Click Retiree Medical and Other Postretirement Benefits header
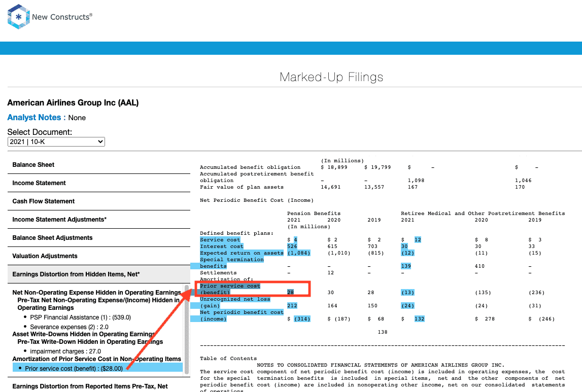Screen dimensions: 582x392 [x=483, y=213]
